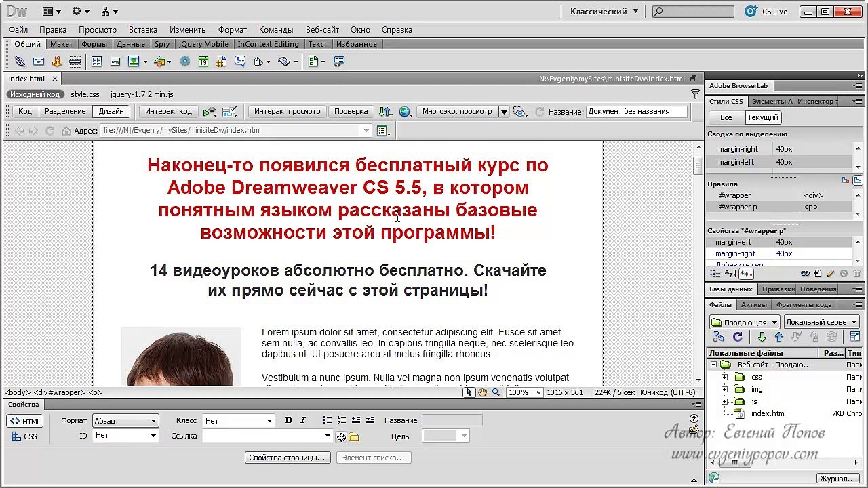Viewport: 868px width, 488px height.
Task: Browse for link file folder icon
Action: point(354,437)
